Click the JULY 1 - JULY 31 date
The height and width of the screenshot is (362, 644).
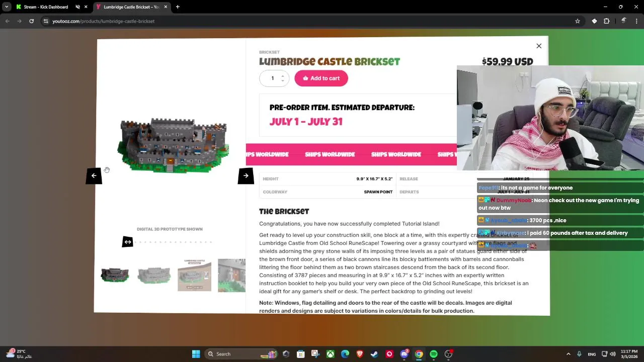point(306,122)
